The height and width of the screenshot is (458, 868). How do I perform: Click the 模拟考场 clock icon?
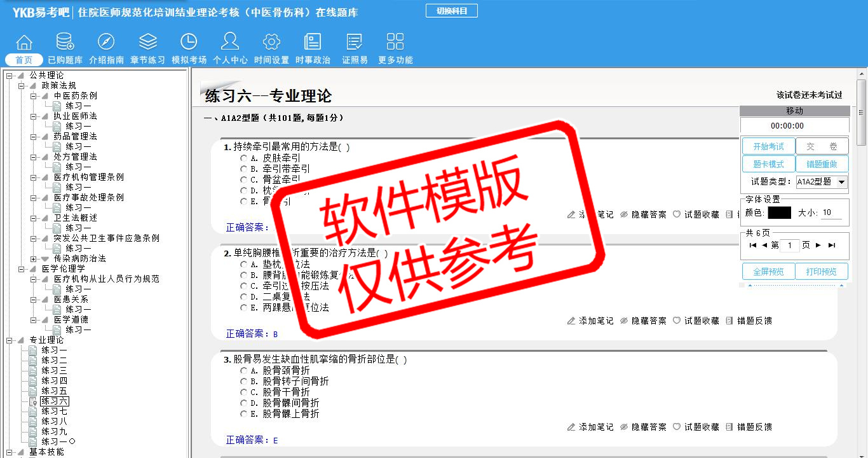[x=189, y=43]
